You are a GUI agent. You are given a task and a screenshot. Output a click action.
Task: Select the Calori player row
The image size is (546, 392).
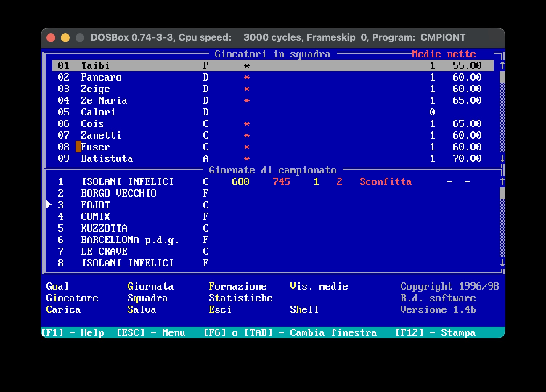point(98,112)
